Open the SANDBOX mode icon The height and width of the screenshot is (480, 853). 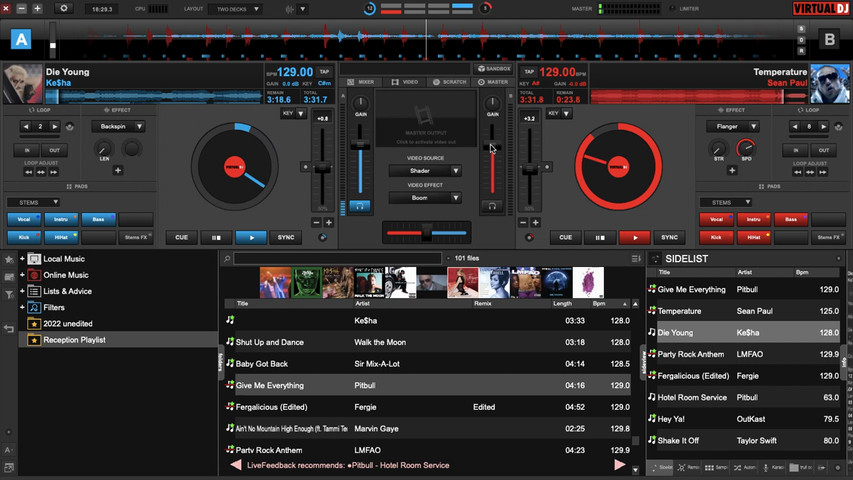coord(494,69)
